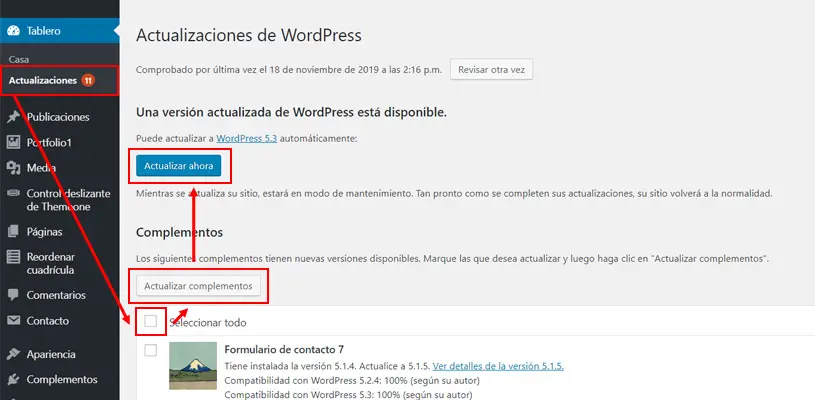815x400 pixels.
Task: Click the orange 11 updates badge
Action: (88, 81)
